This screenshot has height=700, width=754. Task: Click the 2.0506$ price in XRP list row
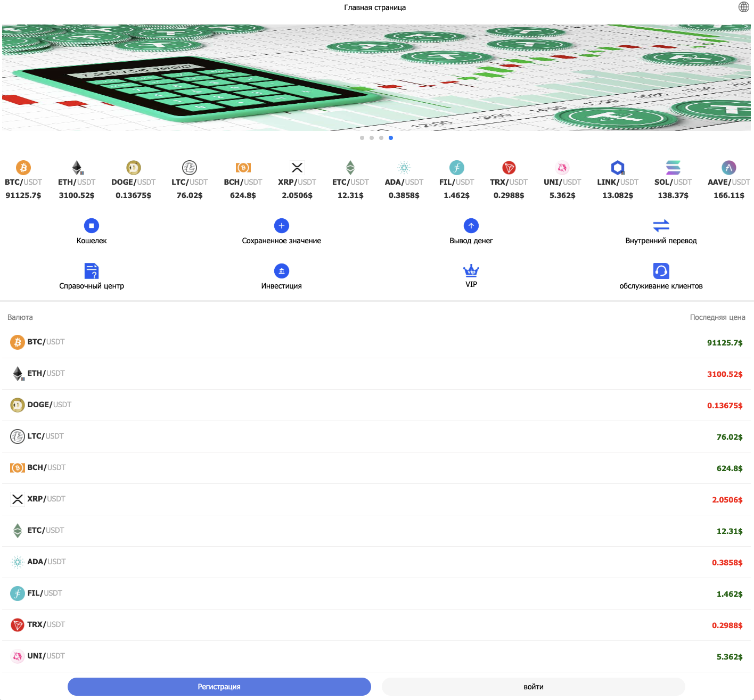[727, 500]
